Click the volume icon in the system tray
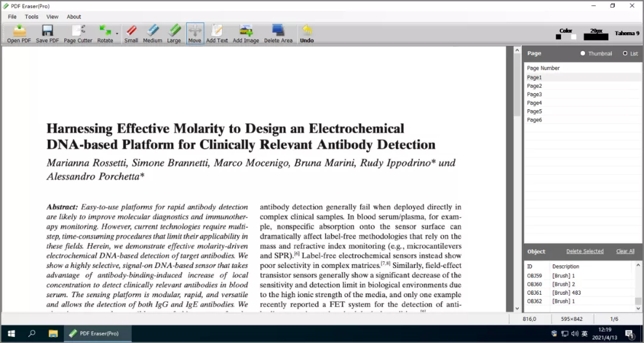644x343 pixels. 575,333
